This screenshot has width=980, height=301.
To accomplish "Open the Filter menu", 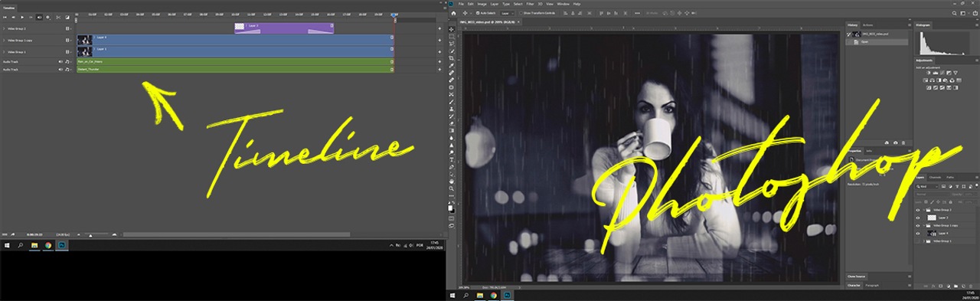I will pos(530,4).
